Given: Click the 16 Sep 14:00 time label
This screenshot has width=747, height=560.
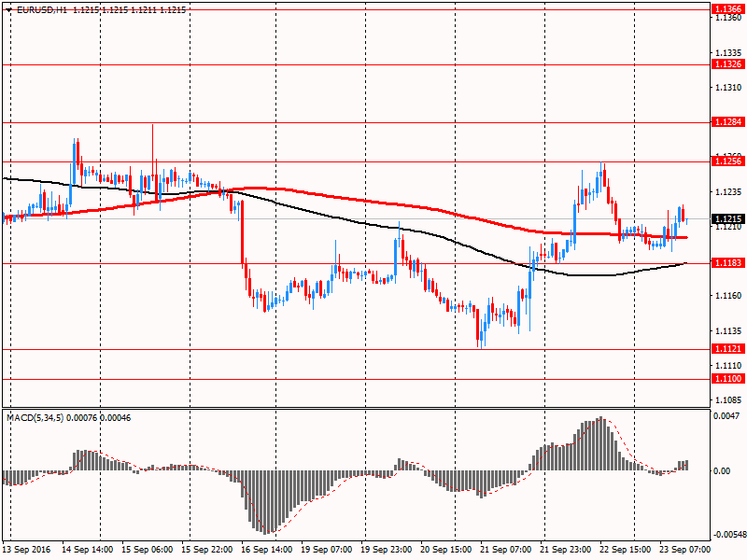Looking at the screenshot, I should [267, 549].
